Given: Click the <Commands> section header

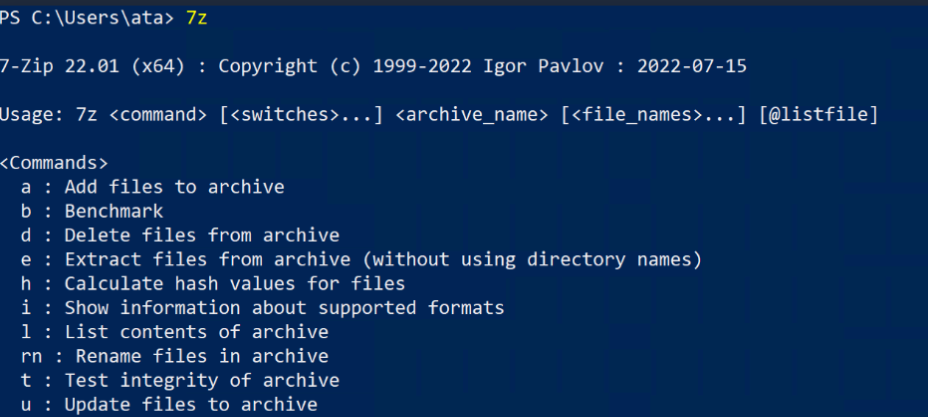Looking at the screenshot, I should tap(54, 163).
